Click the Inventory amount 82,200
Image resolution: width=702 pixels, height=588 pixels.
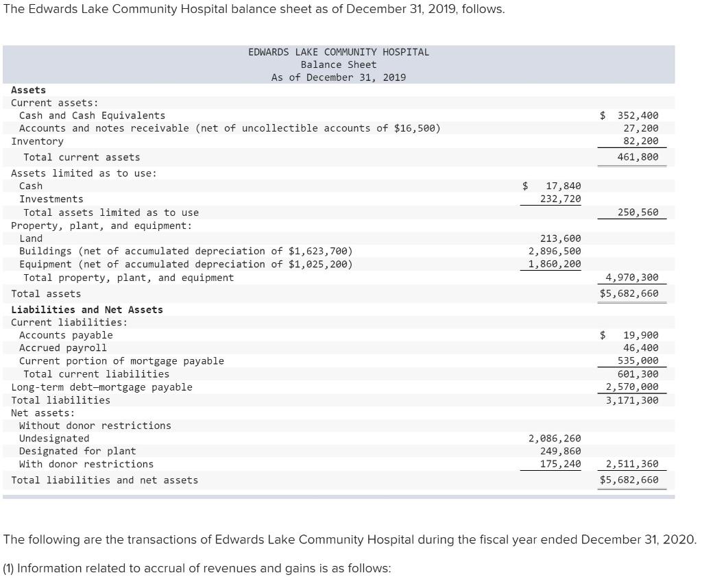[637, 141]
